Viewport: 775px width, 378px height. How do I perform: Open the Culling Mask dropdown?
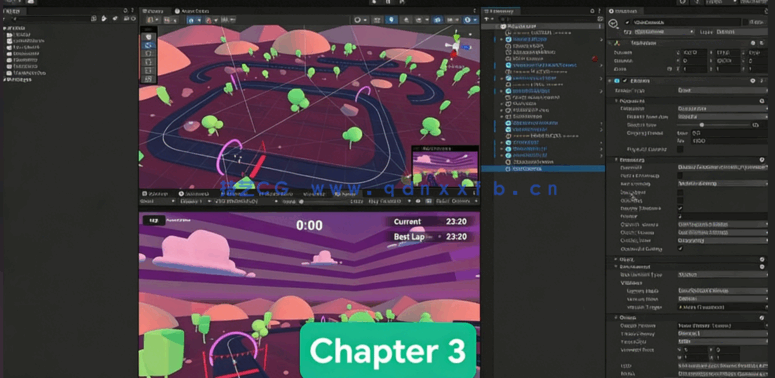pos(722,240)
